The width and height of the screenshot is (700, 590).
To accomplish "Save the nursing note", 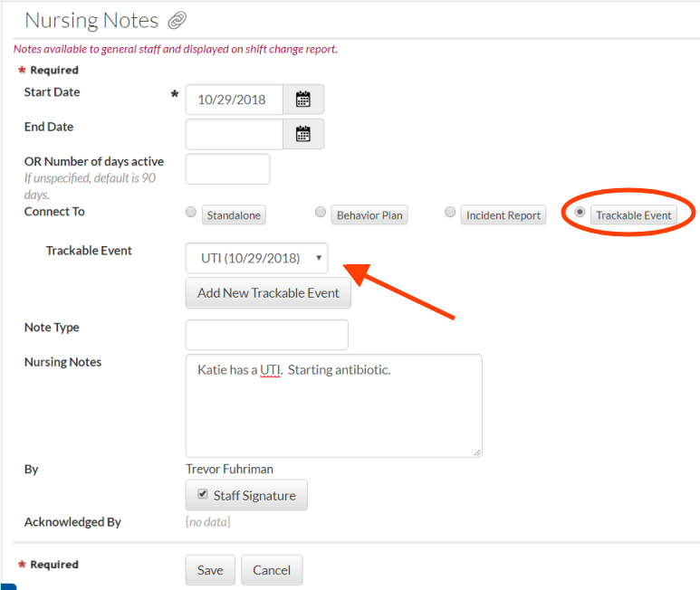I will pos(210,570).
